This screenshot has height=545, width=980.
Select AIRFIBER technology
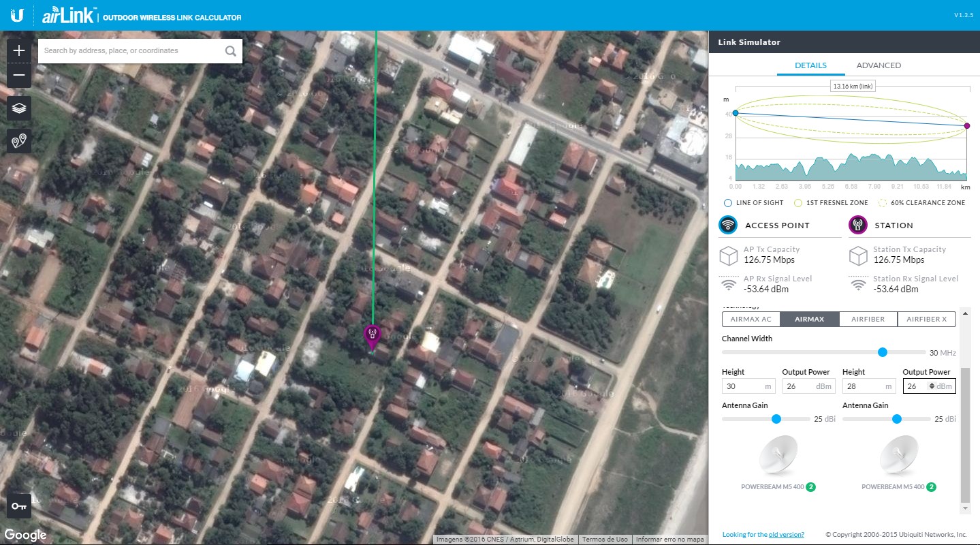click(868, 319)
